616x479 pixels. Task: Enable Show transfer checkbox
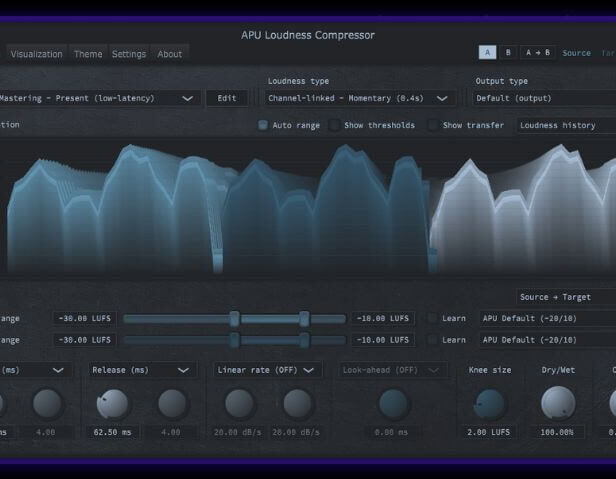click(x=433, y=125)
